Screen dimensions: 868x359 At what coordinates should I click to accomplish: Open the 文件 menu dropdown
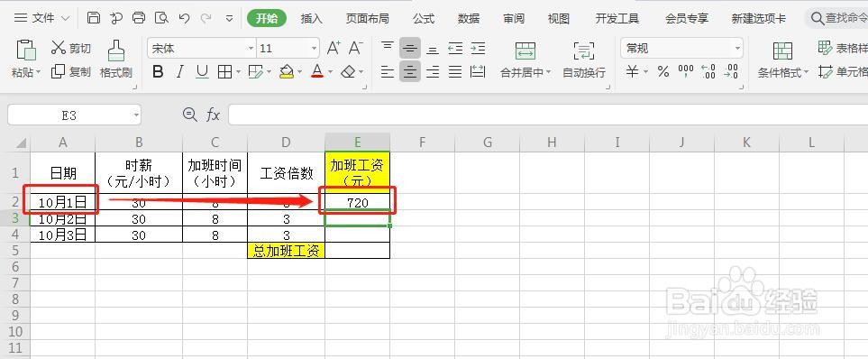click(x=41, y=18)
